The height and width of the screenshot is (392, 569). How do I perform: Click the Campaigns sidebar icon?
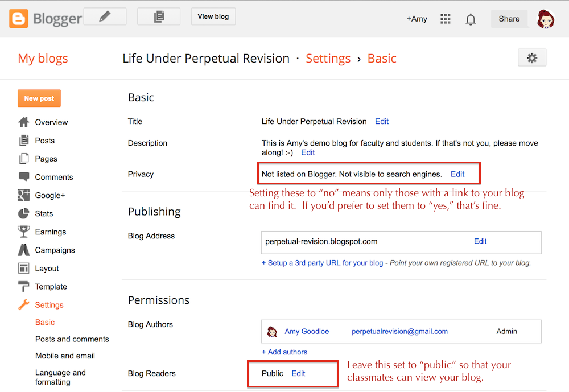[24, 250]
